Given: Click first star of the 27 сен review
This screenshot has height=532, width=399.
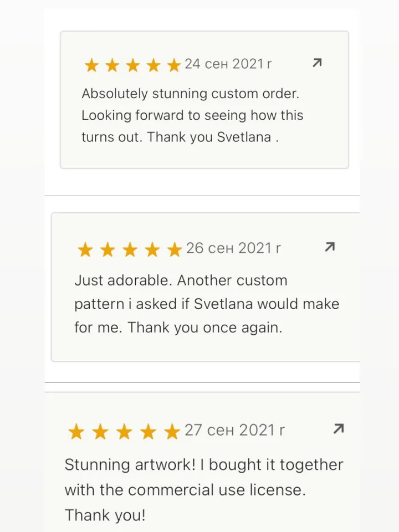Looking at the screenshot, I should click(76, 432).
